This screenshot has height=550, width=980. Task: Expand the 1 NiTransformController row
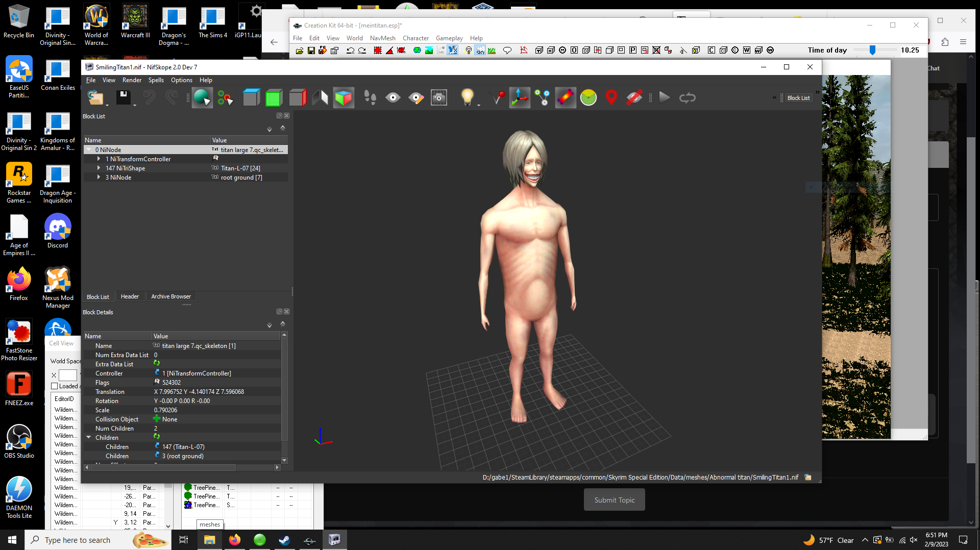point(99,159)
